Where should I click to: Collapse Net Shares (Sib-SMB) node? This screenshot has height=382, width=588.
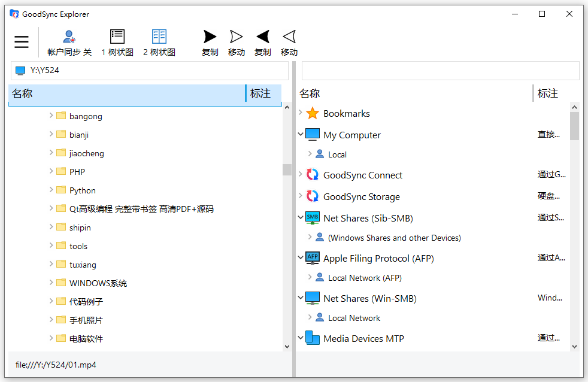[x=301, y=217]
